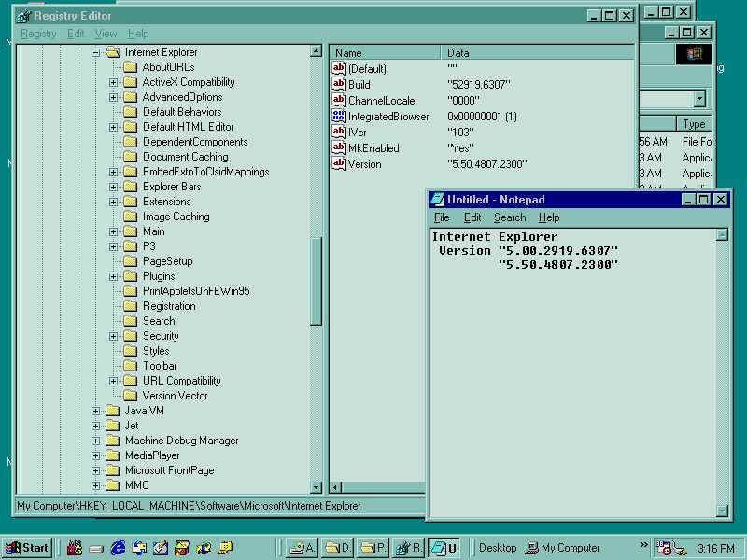Click the gray drive quick launch icon
This screenshot has width=747, height=560.
(x=96, y=549)
